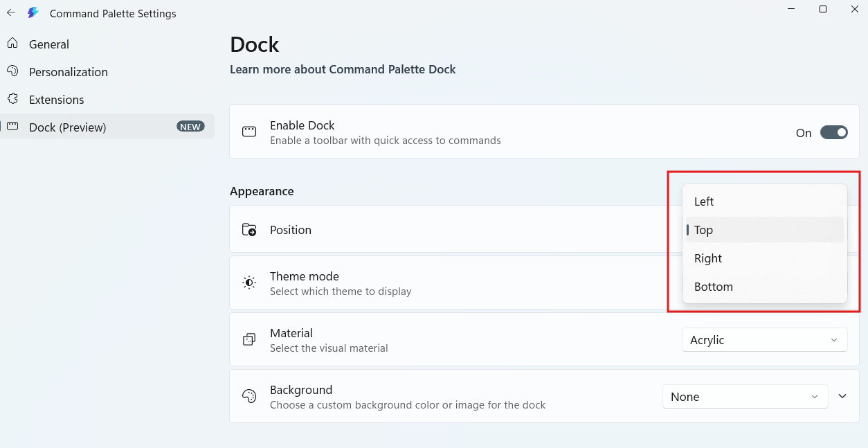868x448 pixels.
Task: Choose Right from the position menu
Action: coord(708,258)
